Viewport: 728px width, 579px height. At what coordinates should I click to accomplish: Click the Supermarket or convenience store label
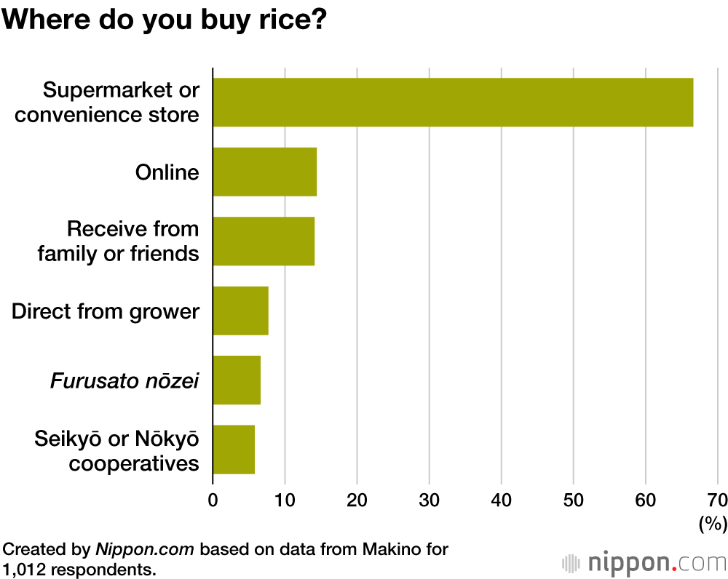tap(121, 102)
